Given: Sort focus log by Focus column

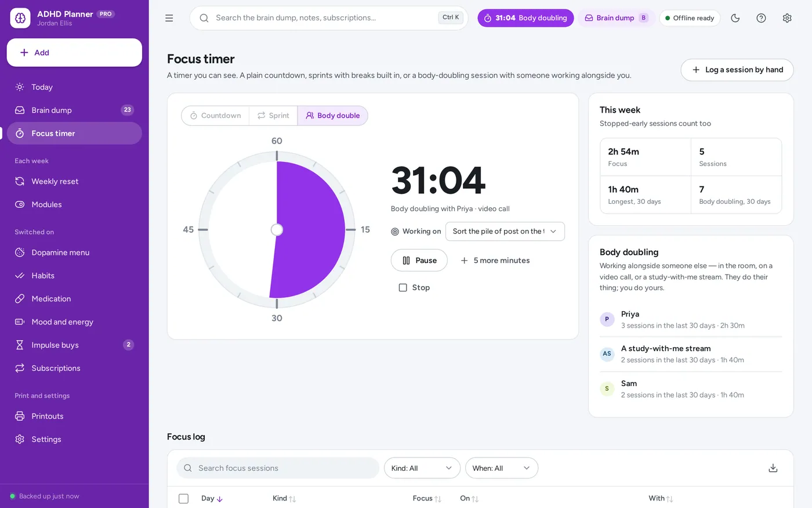Looking at the screenshot, I should 427,498.
